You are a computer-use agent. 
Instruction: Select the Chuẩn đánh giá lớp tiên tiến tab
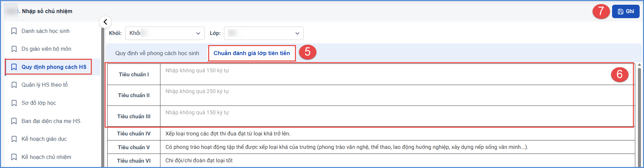(x=252, y=53)
